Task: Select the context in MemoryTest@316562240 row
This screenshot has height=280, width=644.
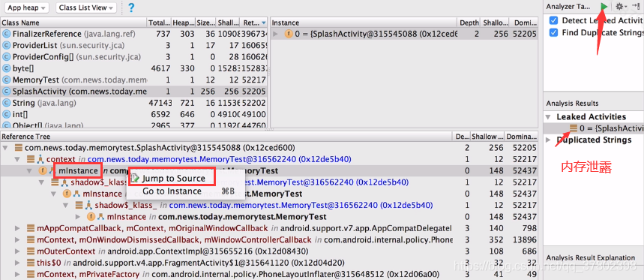Action: (269, 159)
